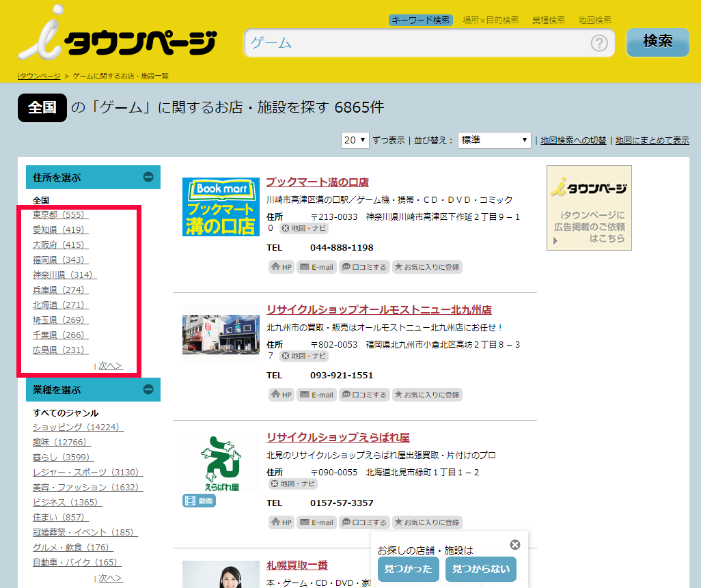Viewport: 701px width, 588px height.
Task: Click HP icon for ブックマート溝の口店
Action: (x=281, y=267)
